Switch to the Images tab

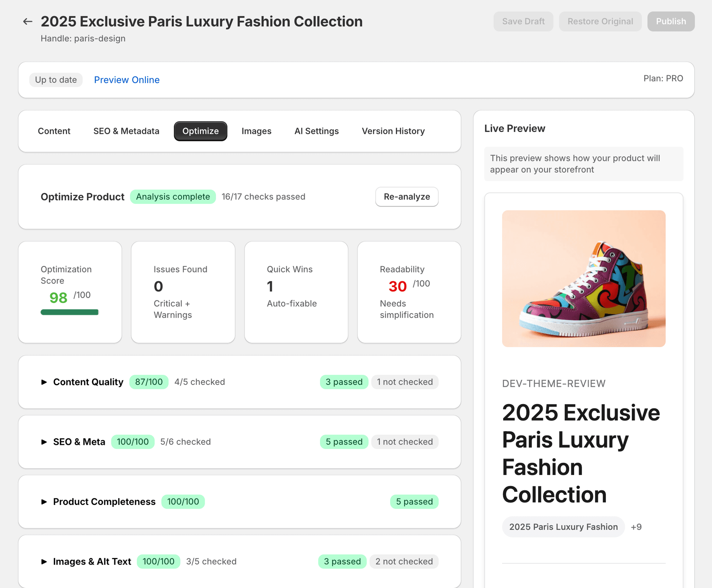[256, 131]
